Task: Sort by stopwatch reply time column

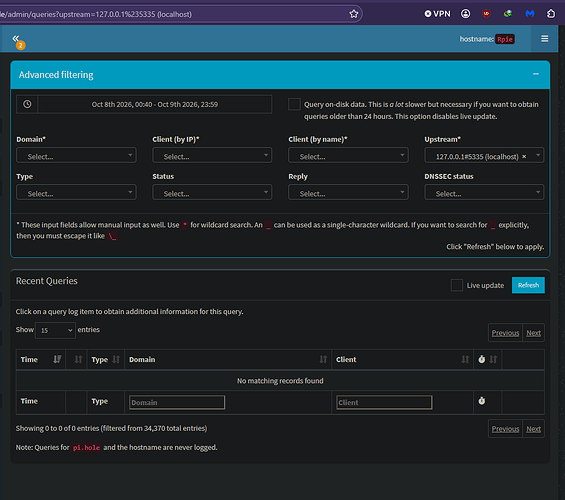Action: tap(487, 360)
